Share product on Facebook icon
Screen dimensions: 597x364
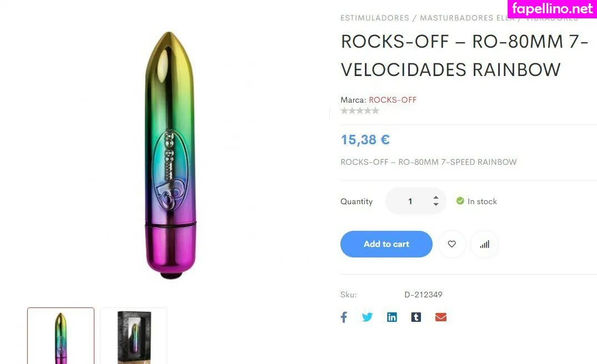344,317
